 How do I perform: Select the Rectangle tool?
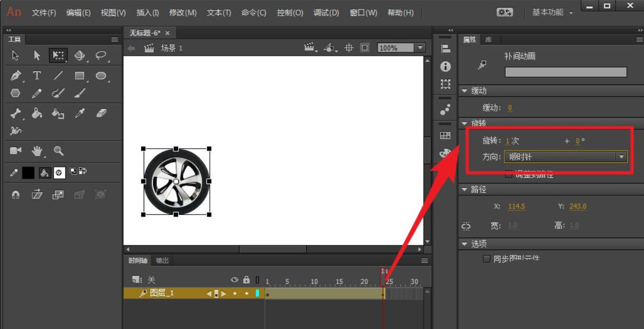pyautogui.click(x=79, y=76)
